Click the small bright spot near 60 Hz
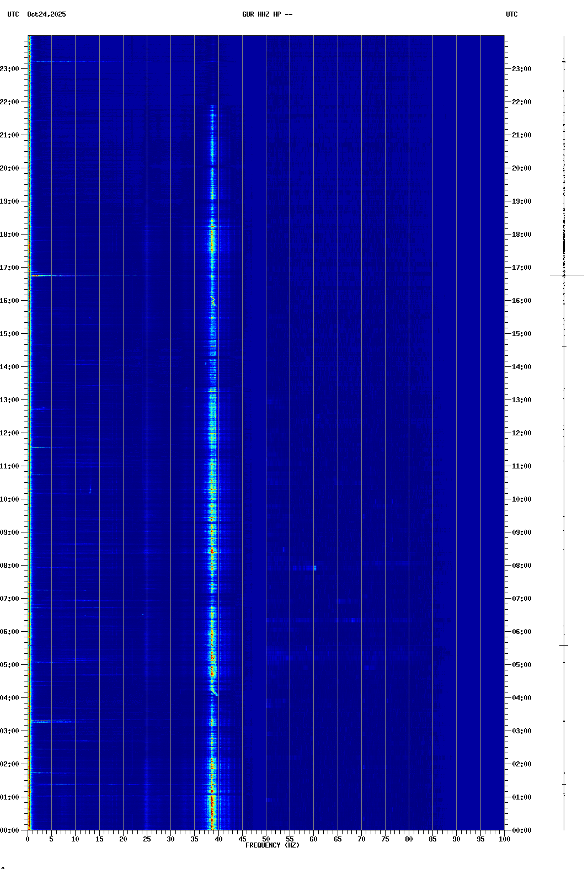Image resolution: width=588 pixels, height=874 pixels. (x=314, y=568)
